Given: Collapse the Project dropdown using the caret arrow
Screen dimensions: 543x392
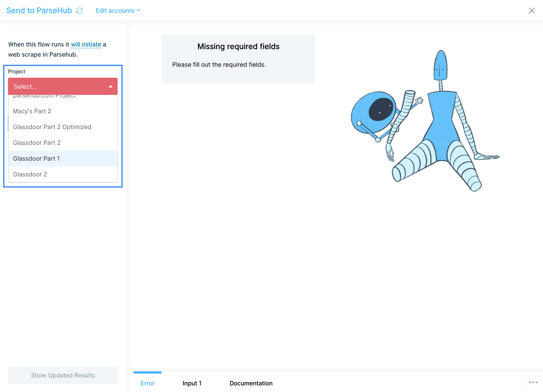Looking at the screenshot, I should pyautogui.click(x=111, y=86).
